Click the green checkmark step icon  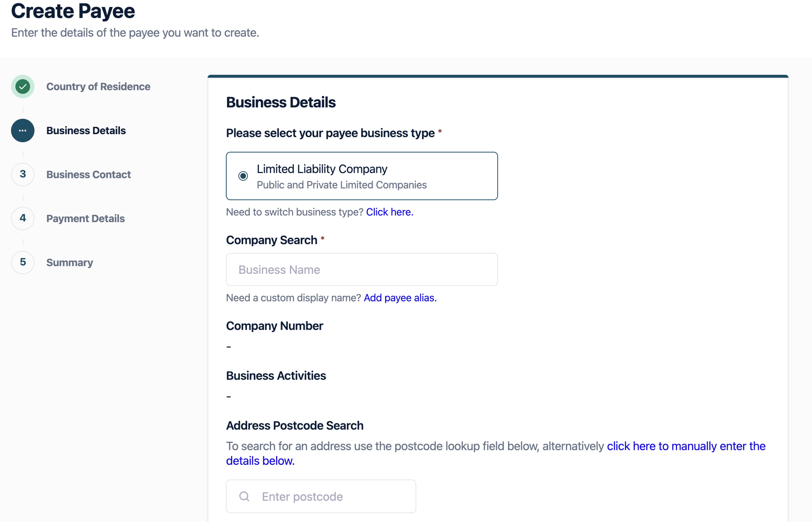click(23, 87)
